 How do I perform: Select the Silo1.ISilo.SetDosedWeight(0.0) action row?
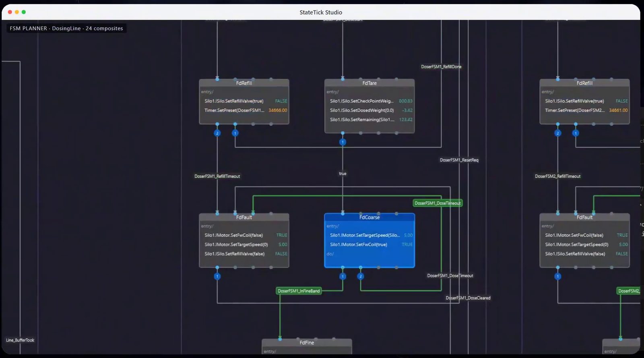(x=369, y=110)
